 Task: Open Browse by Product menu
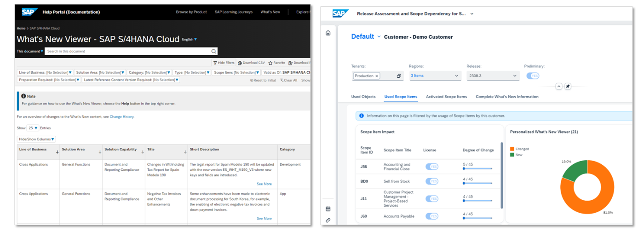[x=191, y=12]
